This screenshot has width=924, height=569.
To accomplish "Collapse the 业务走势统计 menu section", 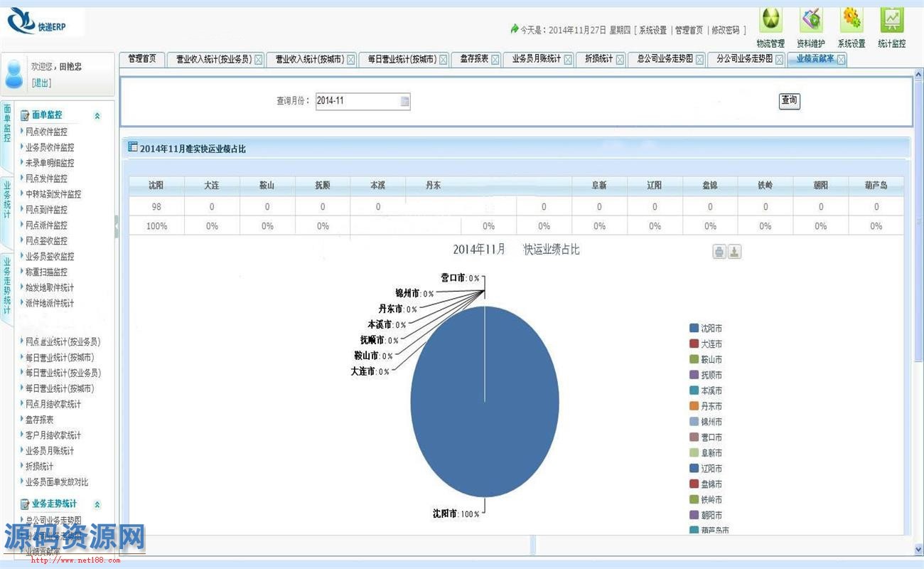I will (x=97, y=505).
